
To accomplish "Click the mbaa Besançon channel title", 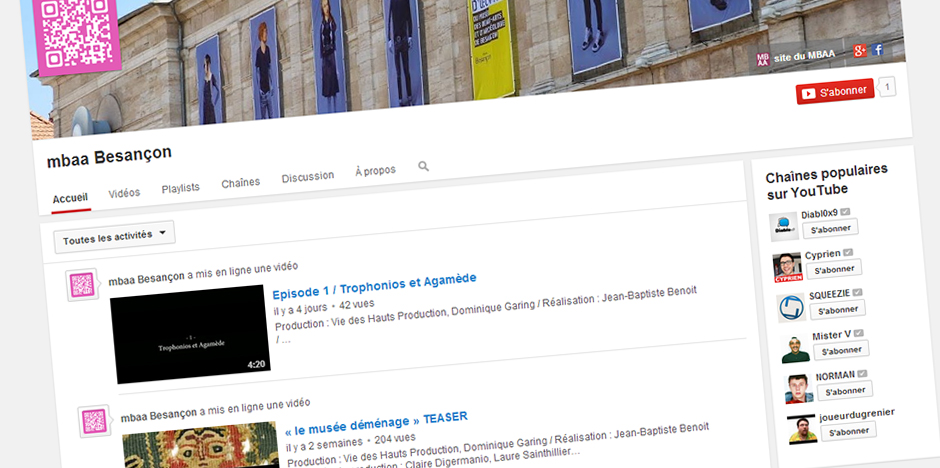I will click(x=109, y=156).
